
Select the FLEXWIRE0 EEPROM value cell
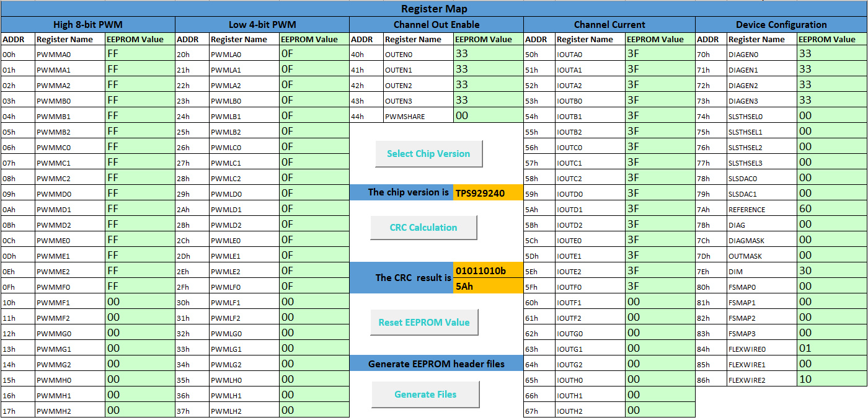832,349
